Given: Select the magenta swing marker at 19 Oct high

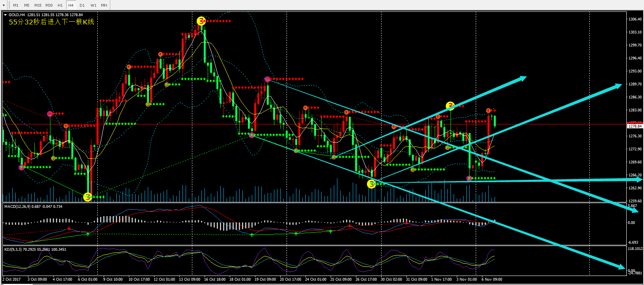Looking at the screenshot, I should pyautogui.click(x=268, y=80).
